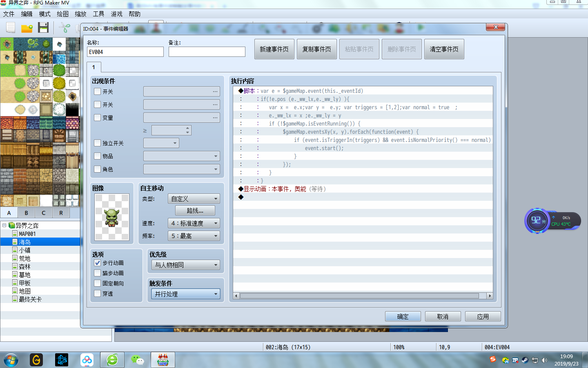Open the 文件 menu

[9, 14]
